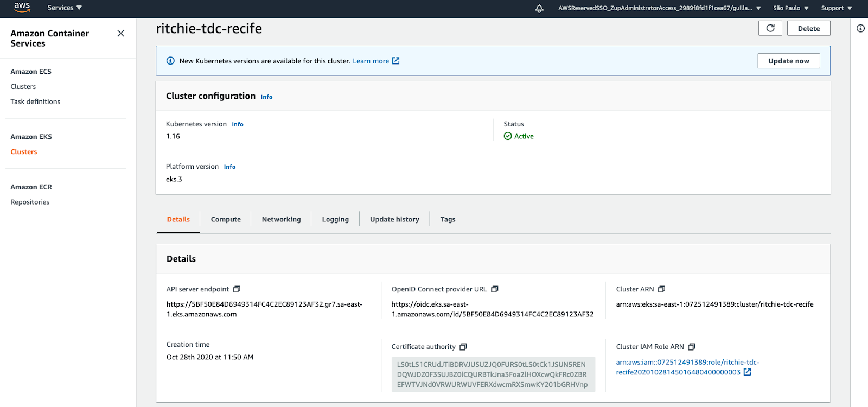Open the São Paulo region dropdown
The image size is (868, 407).
(791, 8)
